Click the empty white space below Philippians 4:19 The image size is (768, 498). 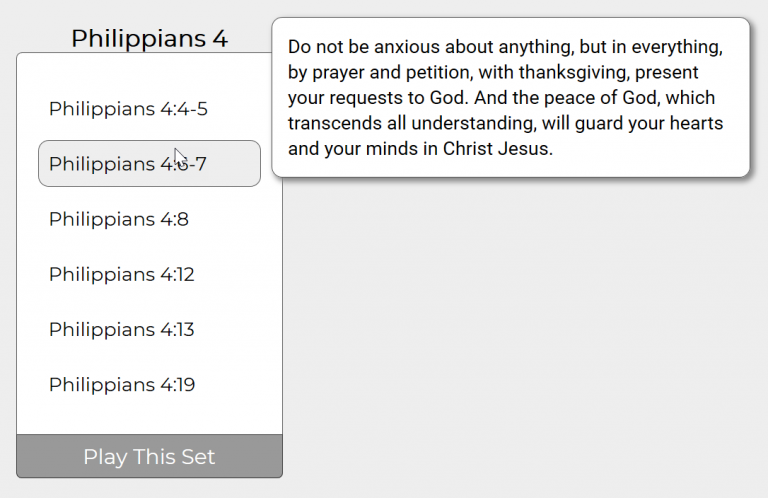click(x=149, y=418)
